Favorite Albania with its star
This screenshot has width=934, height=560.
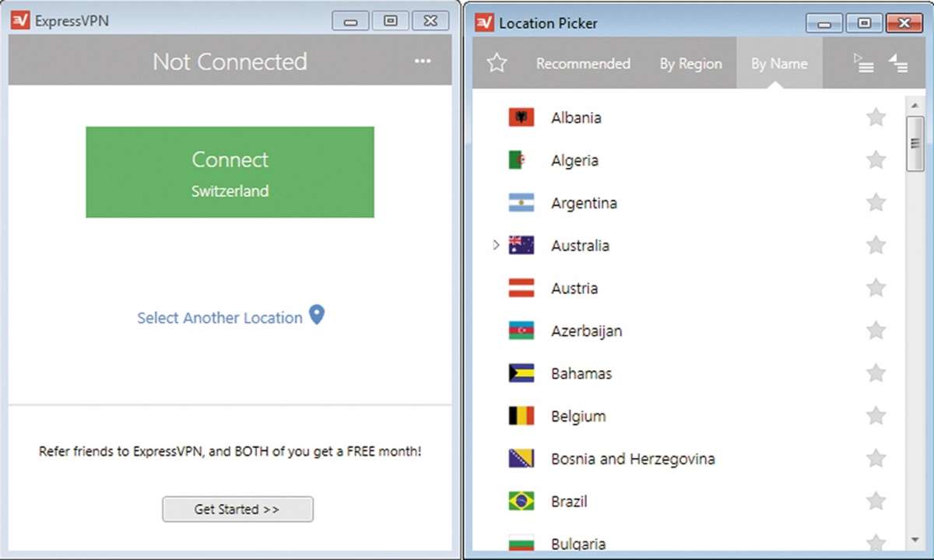coord(876,117)
